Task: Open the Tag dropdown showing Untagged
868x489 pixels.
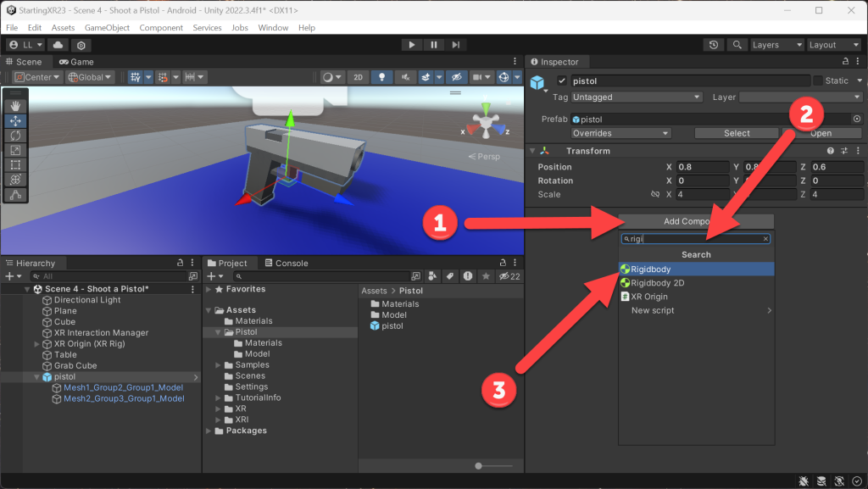Action: click(x=637, y=97)
